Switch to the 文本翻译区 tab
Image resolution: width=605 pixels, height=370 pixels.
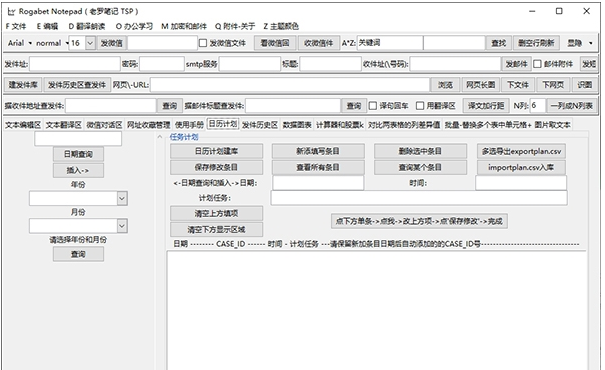pos(64,125)
